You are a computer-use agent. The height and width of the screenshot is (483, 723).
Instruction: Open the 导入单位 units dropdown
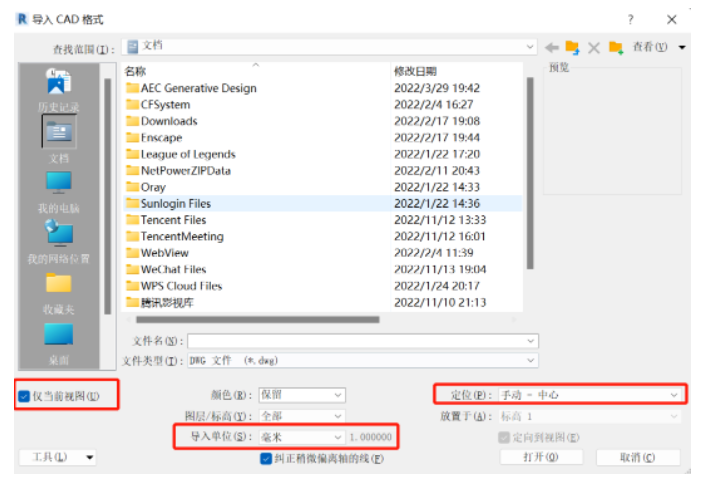pyautogui.click(x=338, y=437)
